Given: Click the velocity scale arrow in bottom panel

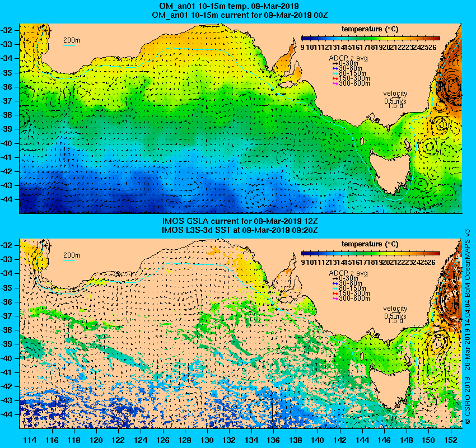Looking at the screenshot, I should tap(396, 313).
